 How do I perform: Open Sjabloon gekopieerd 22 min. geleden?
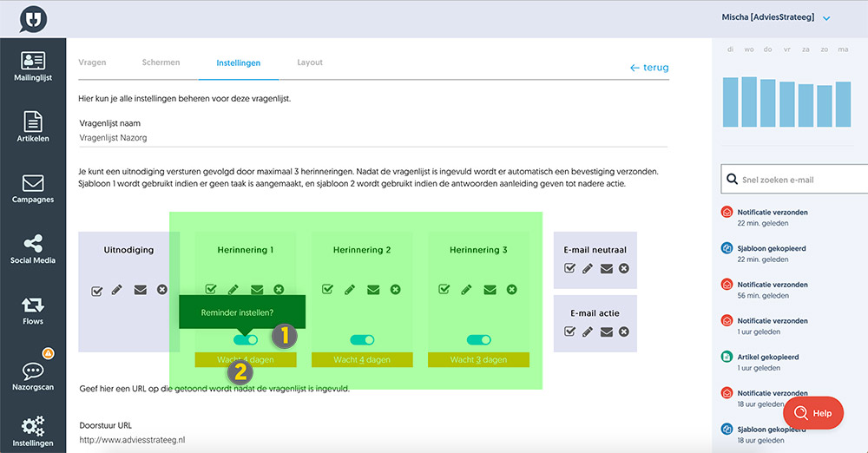pyautogui.click(x=763, y=253)
